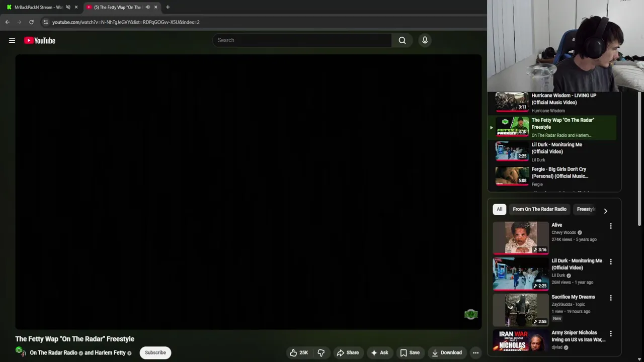The width and height of the screenshot is (644, 362).
Task: Open Chevy Woods channel name
Action: (563, 233)
